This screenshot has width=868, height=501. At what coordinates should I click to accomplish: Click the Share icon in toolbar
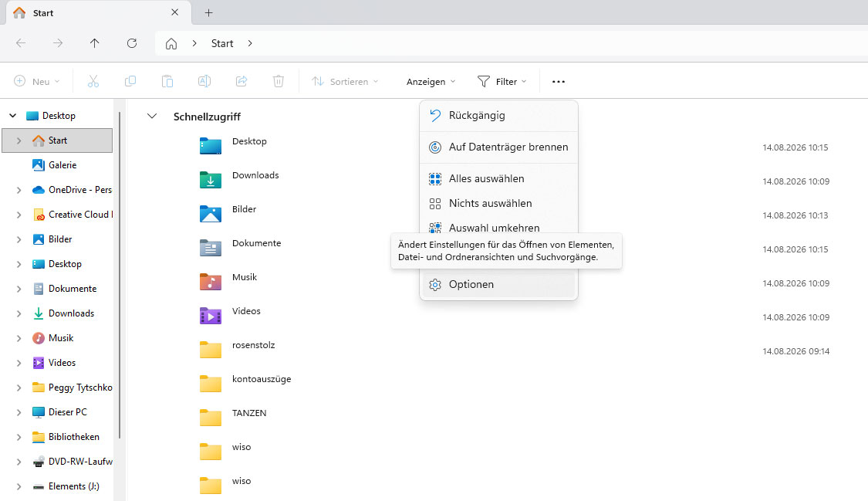click(x=241, y=81)
